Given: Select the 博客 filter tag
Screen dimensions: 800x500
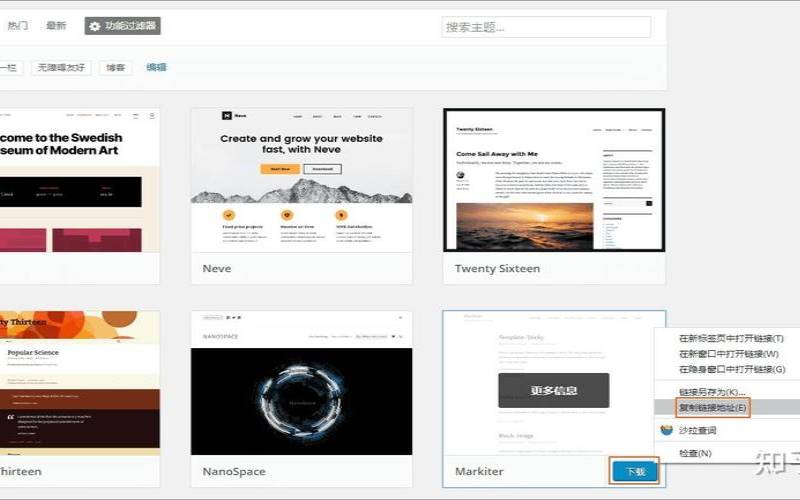Looking at the screenshot, I should (x=116, y=67).
